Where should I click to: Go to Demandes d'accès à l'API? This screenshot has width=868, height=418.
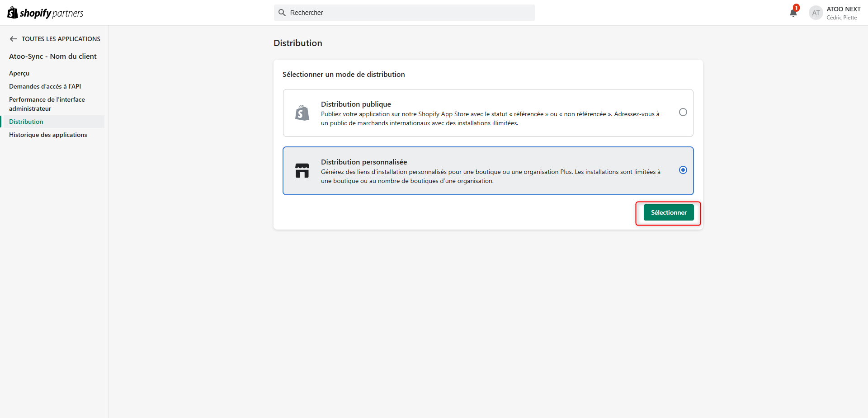click(x=45, y=86)
